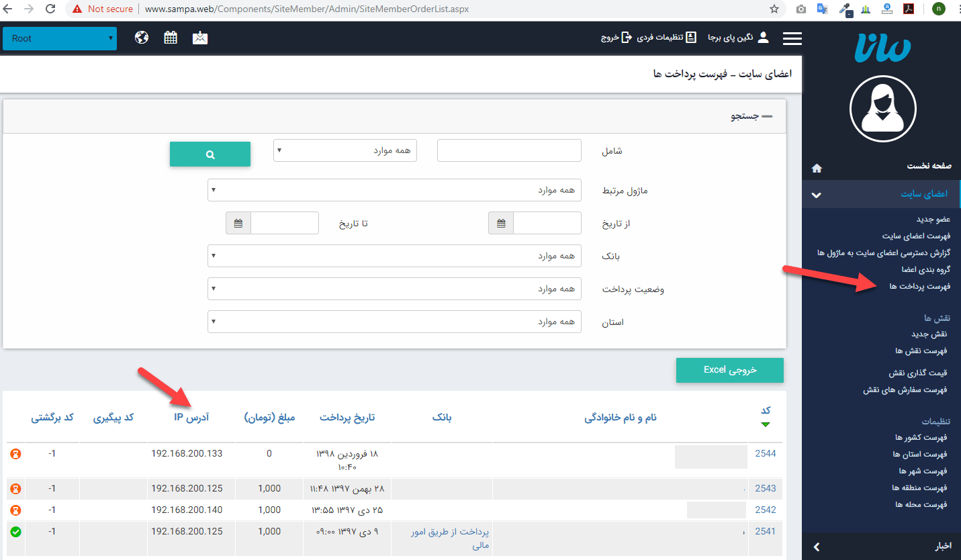Click the profile avatar image
The height and width of the screenshot is (560, 961).
pos(882,108)
